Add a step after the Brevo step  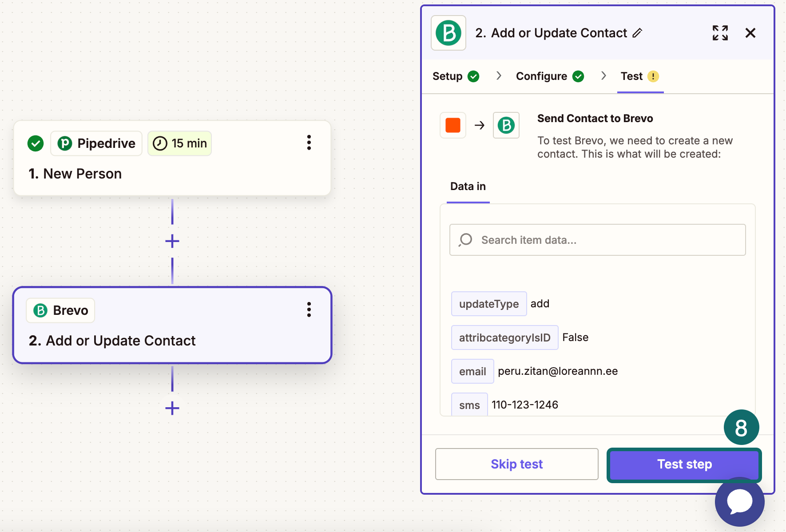coord(172,408)
